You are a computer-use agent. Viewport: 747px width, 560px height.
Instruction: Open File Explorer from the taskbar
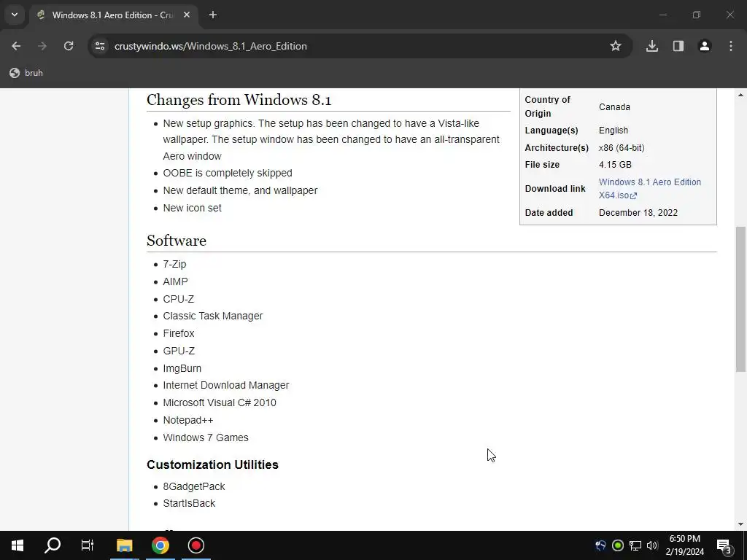click(x=125, y=545)
